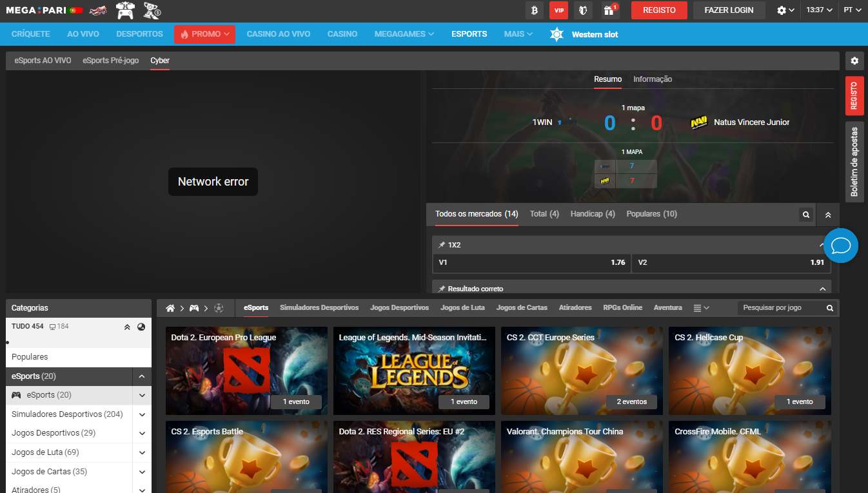Open the Boletim de apostas side panel
868x493 pixels.
[x=854, y=162]
